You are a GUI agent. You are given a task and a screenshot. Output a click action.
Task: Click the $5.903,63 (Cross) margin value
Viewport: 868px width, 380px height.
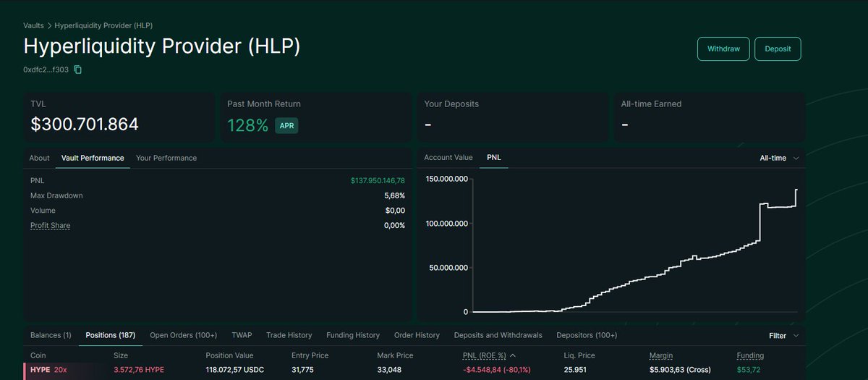(680, 370)
